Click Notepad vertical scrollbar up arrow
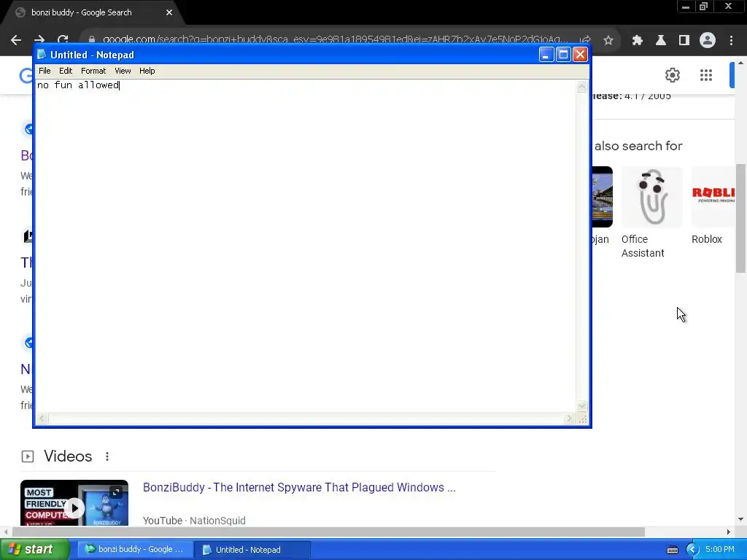747x560 pixels. pyautogui.click(x=581, y=86)
